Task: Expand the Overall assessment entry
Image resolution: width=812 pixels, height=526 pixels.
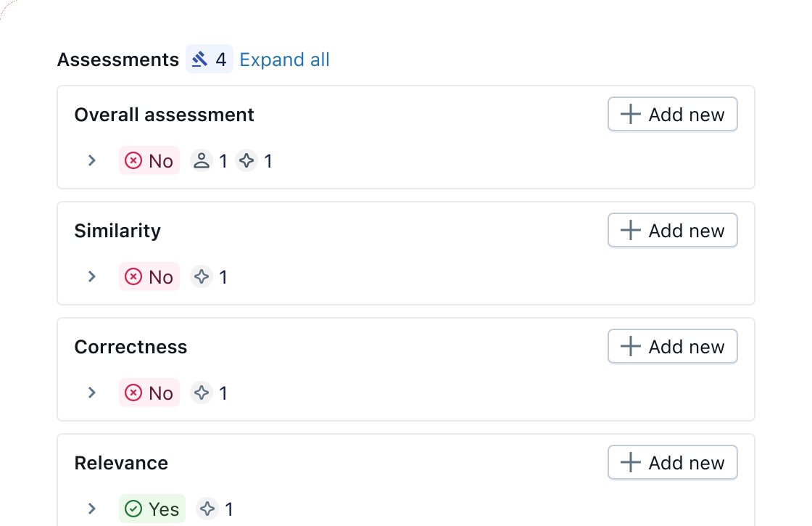Action: click(91, 160)
